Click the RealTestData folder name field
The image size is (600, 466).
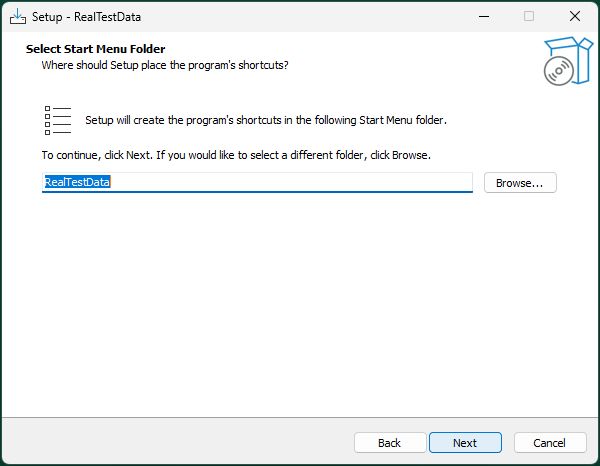pyautogui.click(x=257, y=182)
